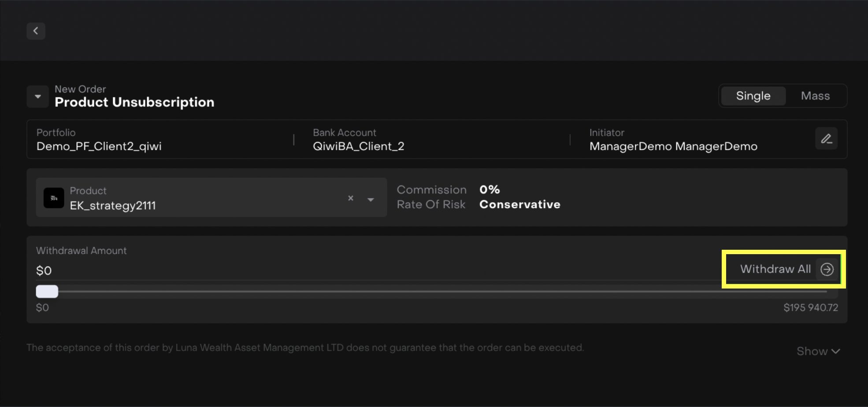Clear the selected product with the X icon
868x407 pixels.
(x=350, y=198)
